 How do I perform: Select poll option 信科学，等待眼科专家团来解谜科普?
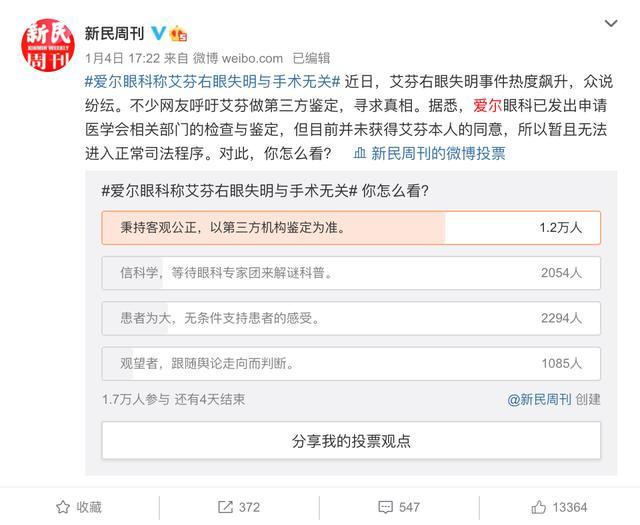click(351, 273)
